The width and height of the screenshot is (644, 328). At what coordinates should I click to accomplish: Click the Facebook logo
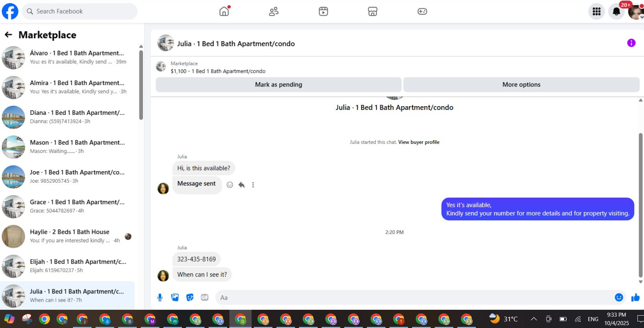10,11
